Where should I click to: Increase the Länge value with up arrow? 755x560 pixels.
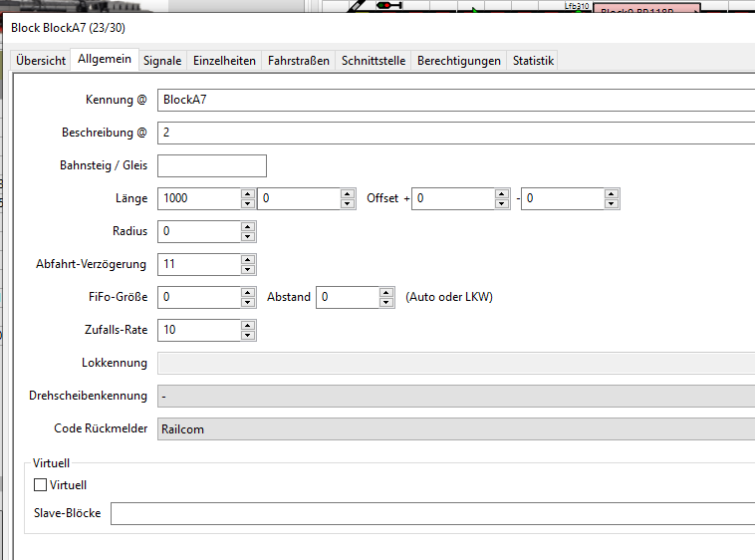point(248,193)
